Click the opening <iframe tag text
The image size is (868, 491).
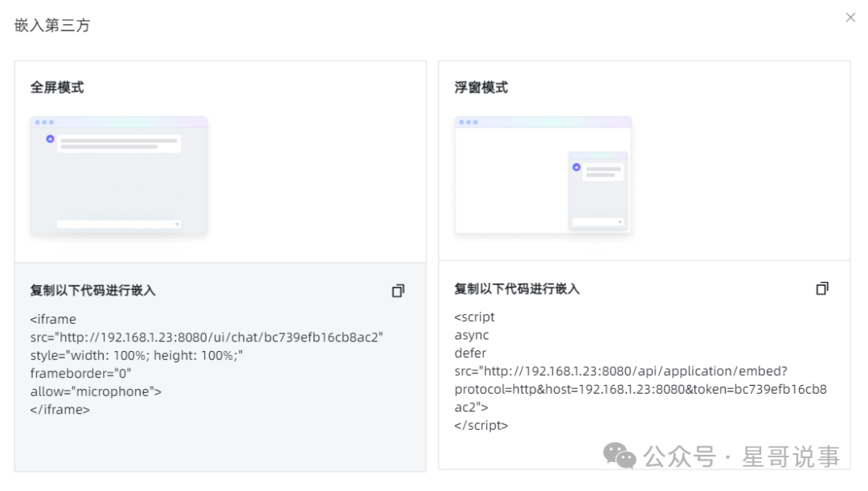click(53, 319)
